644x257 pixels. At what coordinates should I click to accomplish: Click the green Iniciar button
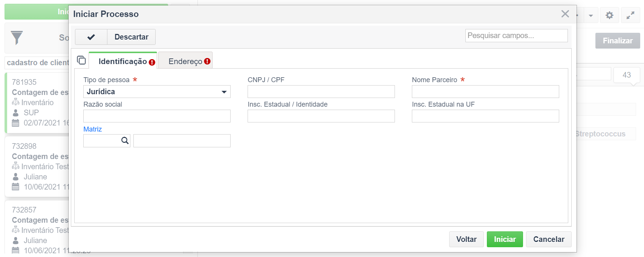(505, 239)
